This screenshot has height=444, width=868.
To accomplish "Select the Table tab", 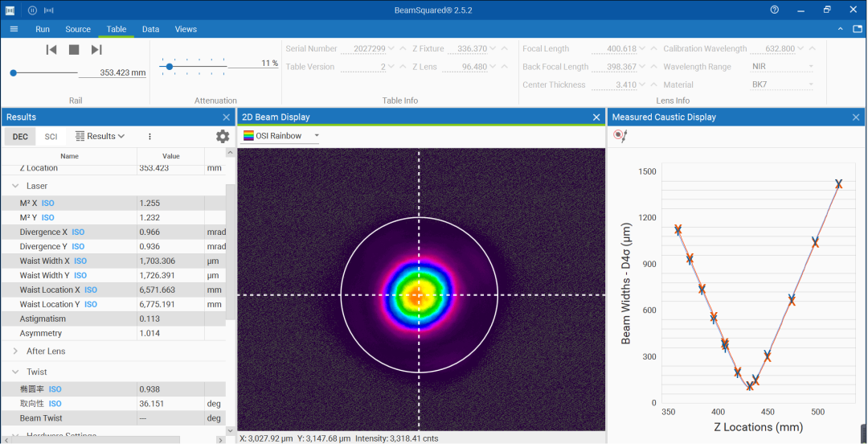I will [117, 30].
